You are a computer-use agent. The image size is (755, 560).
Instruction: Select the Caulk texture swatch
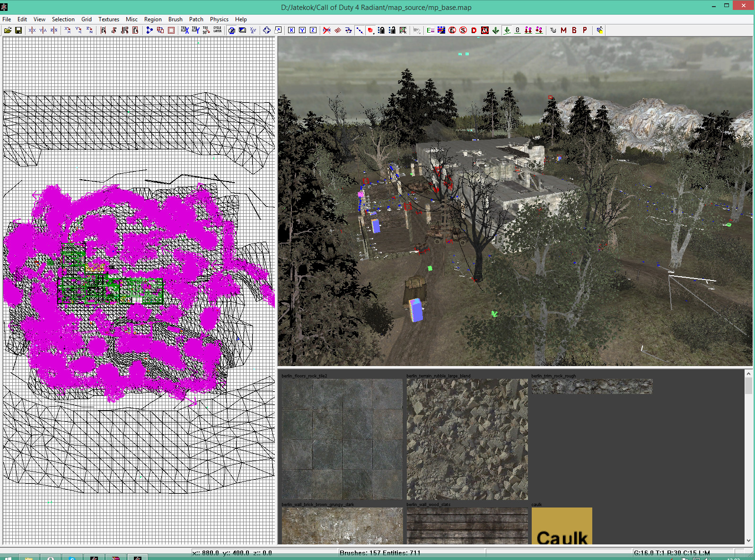tap(562, 525)
